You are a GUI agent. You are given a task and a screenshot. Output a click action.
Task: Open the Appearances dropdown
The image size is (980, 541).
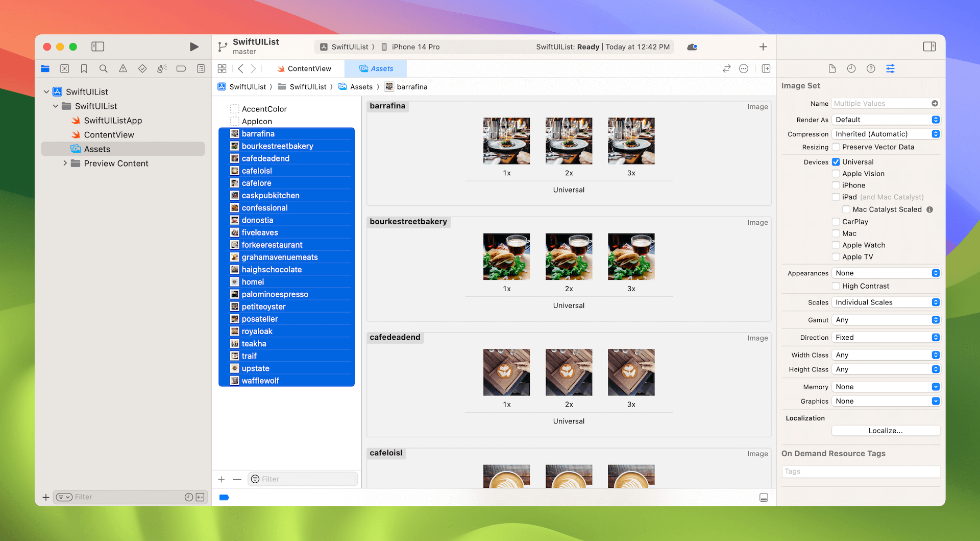pos(886,273)
